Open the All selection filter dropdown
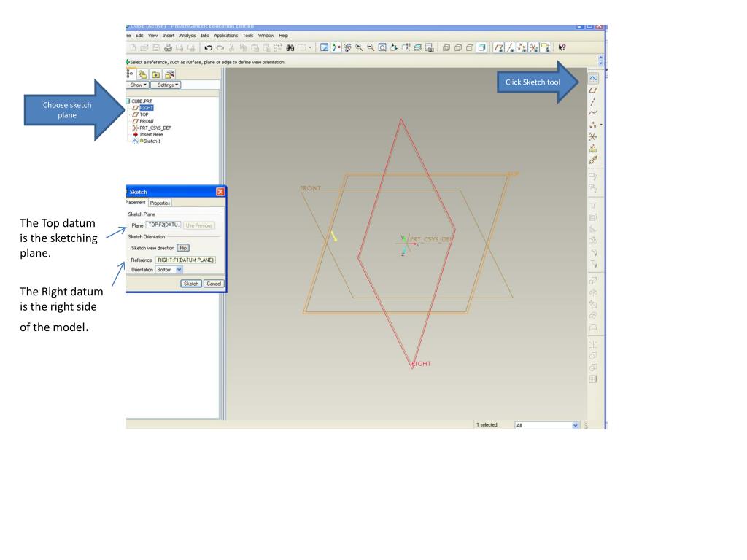The width and height of the screenshot is (747, 560). pyautogui.click(x=547, y=425)
